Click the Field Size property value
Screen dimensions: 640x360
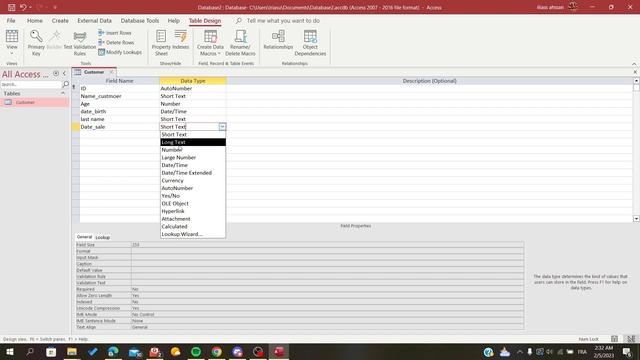point(327,244)
